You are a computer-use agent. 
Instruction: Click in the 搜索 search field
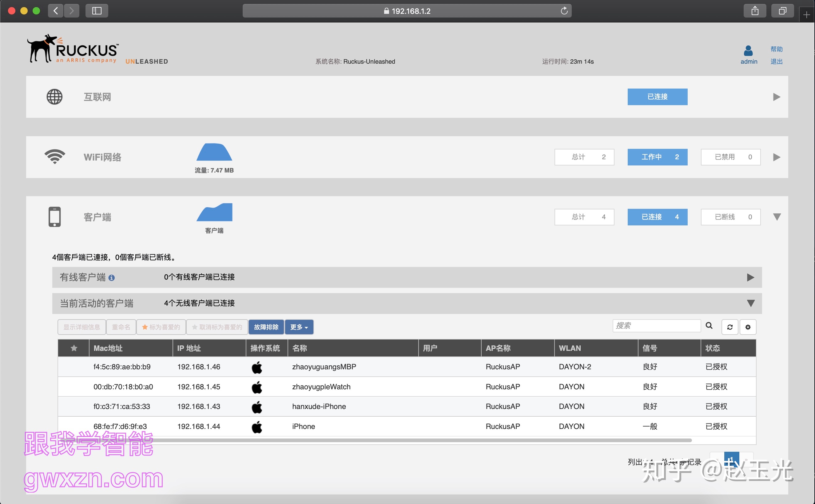656,326
